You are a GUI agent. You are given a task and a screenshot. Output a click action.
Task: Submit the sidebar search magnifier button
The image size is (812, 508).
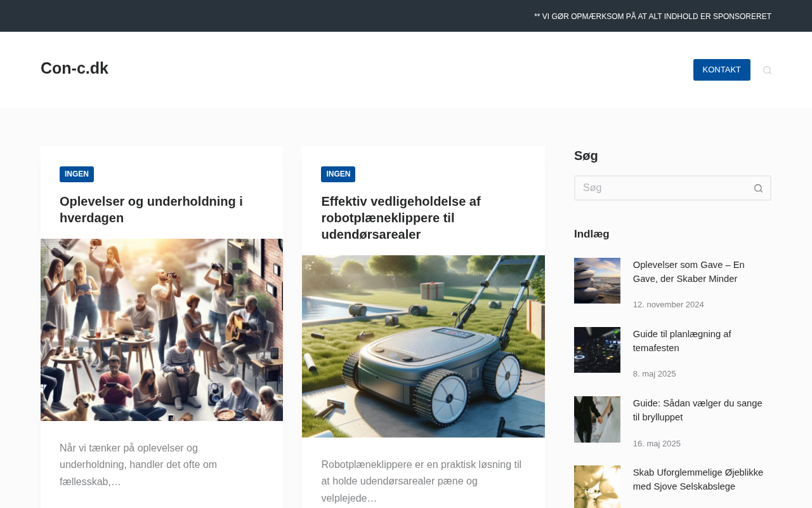[758, 188]
